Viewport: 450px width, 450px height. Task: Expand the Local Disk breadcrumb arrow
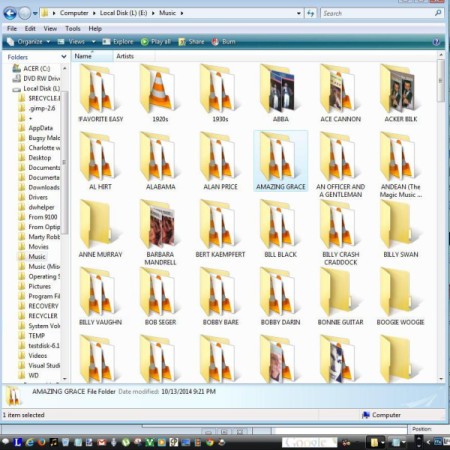click(x=153, y=13)
